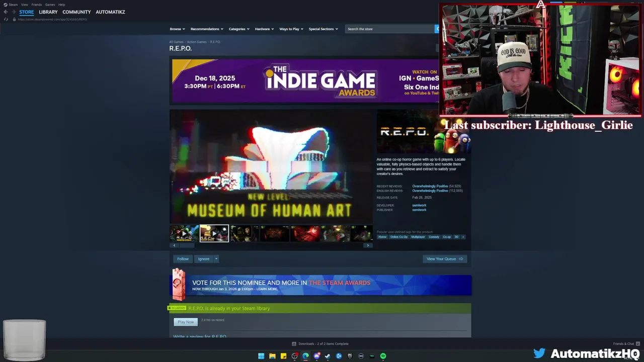Expand the Recommendations dropdown
This screenshot has height=362, width=644.
pyautogui.click(x=207, y=29)
